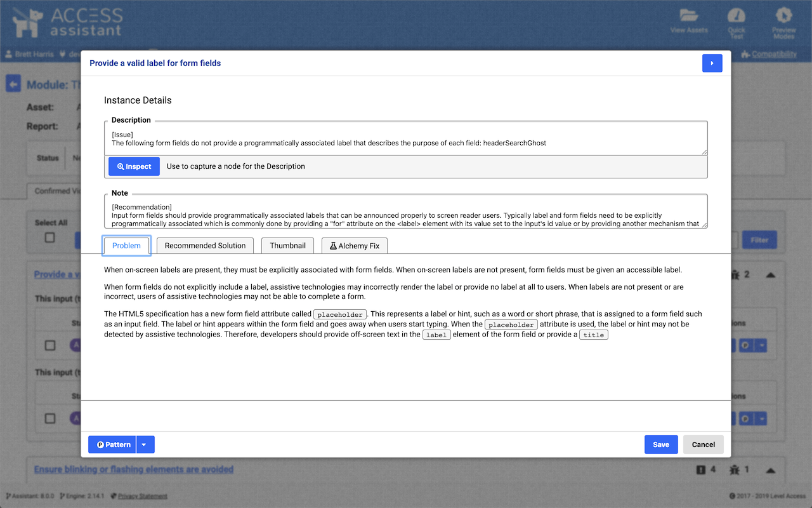Click the Assistant 8.0.0 version text
Image resolution: width=812 pixels, height=508 pixels.
[34, 496]
